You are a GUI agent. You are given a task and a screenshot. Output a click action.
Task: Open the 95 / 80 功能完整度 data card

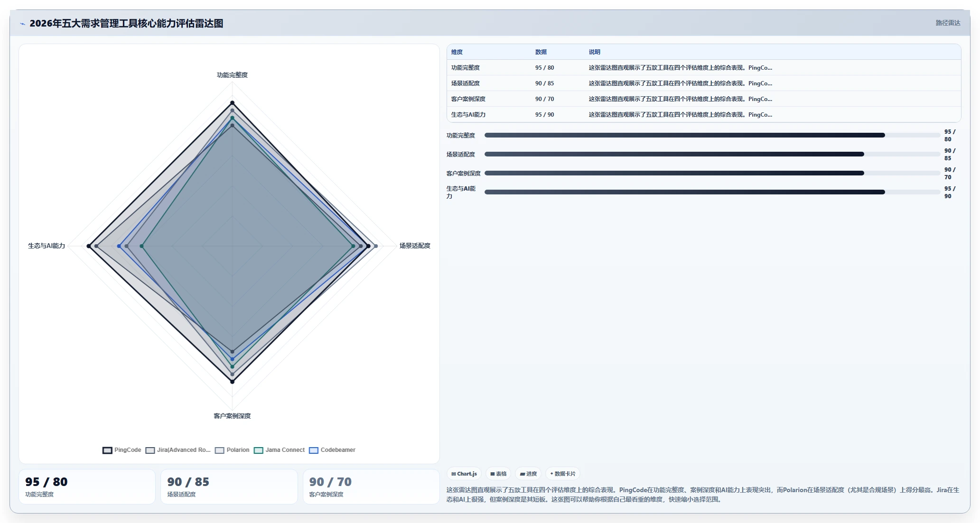87,486
